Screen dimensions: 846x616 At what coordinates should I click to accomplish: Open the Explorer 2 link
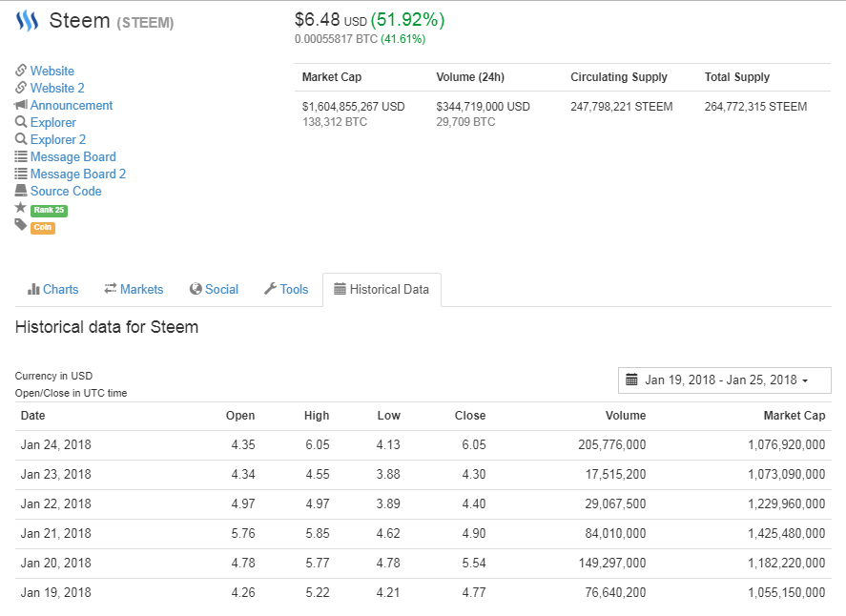pos(58,140)
